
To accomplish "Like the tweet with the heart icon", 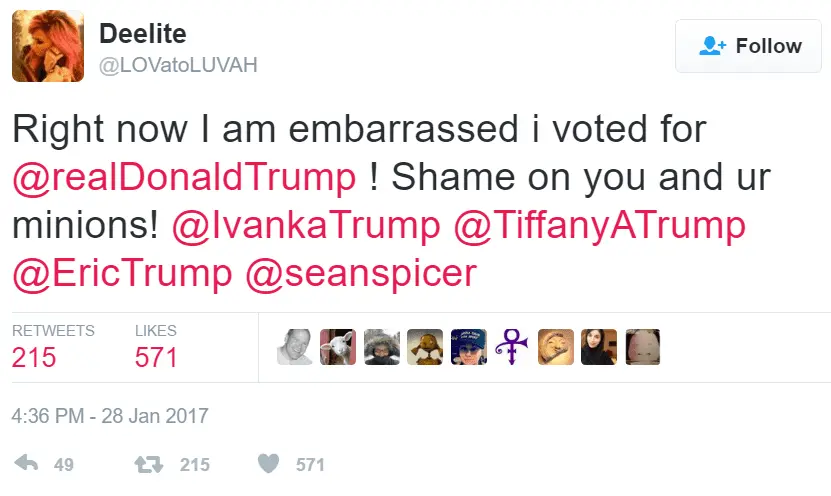I will (268, 464).
